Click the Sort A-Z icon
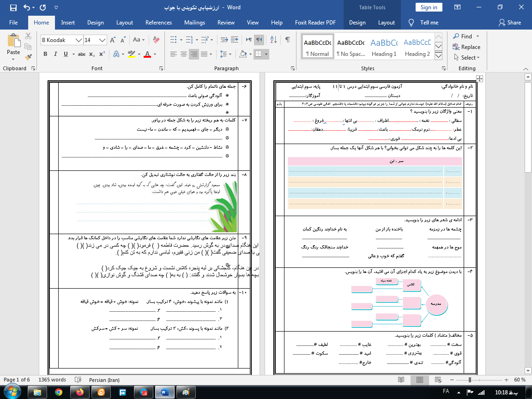 [274, 40]
